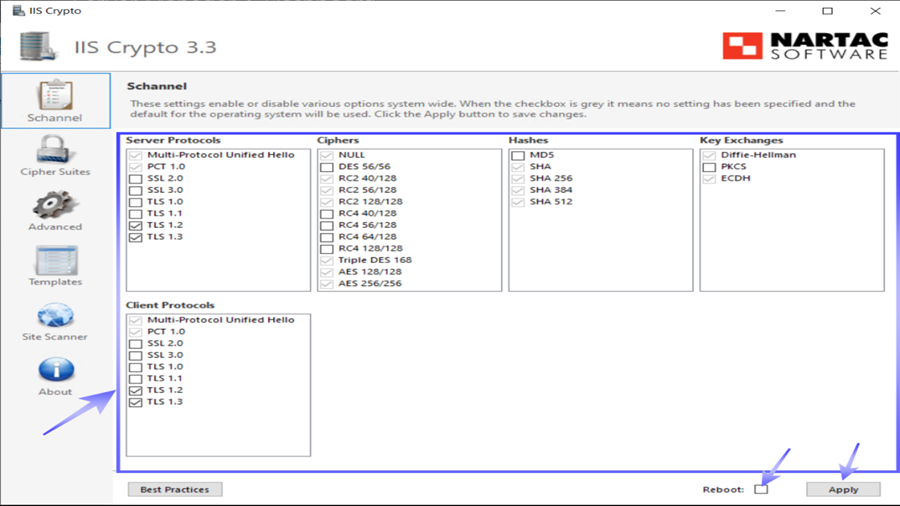Toggle the Diffie-Hellman key exchange checkbox

[x=709, y=155]
